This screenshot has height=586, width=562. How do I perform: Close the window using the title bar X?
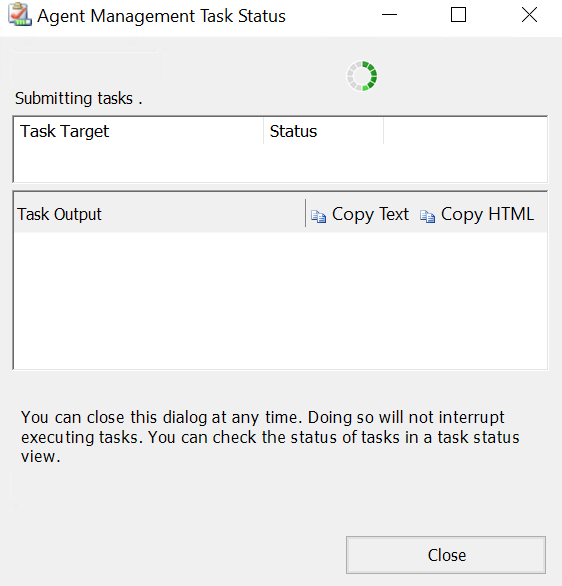pyautogui.click(x=529, y=15)
